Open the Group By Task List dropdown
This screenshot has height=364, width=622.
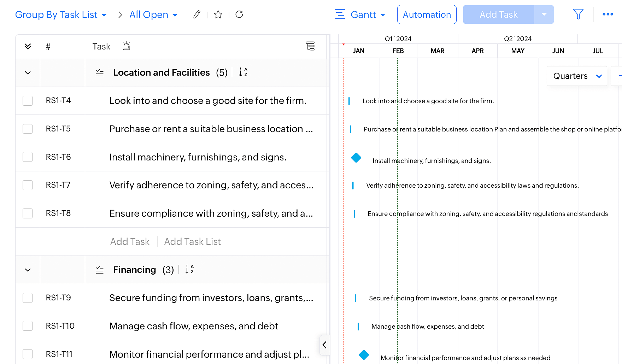[61, 15]
